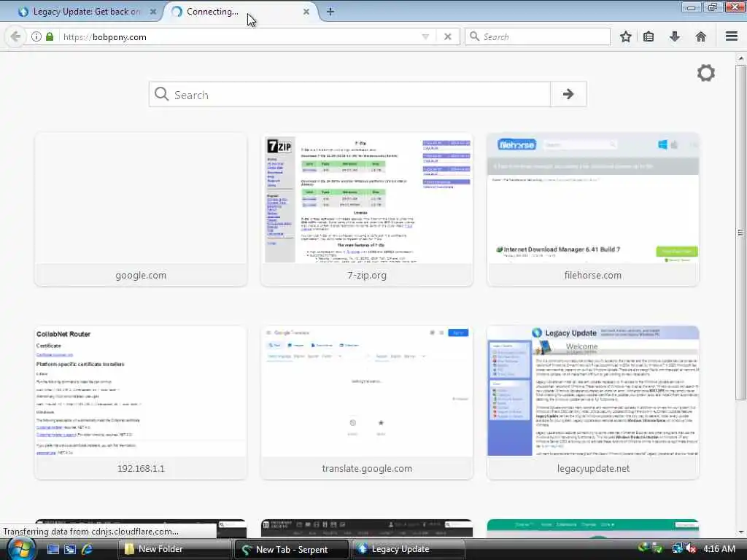This screenshot has height=560, width=747.
Task: Stop loading with the X button in address bar
Action: (447, 36)
